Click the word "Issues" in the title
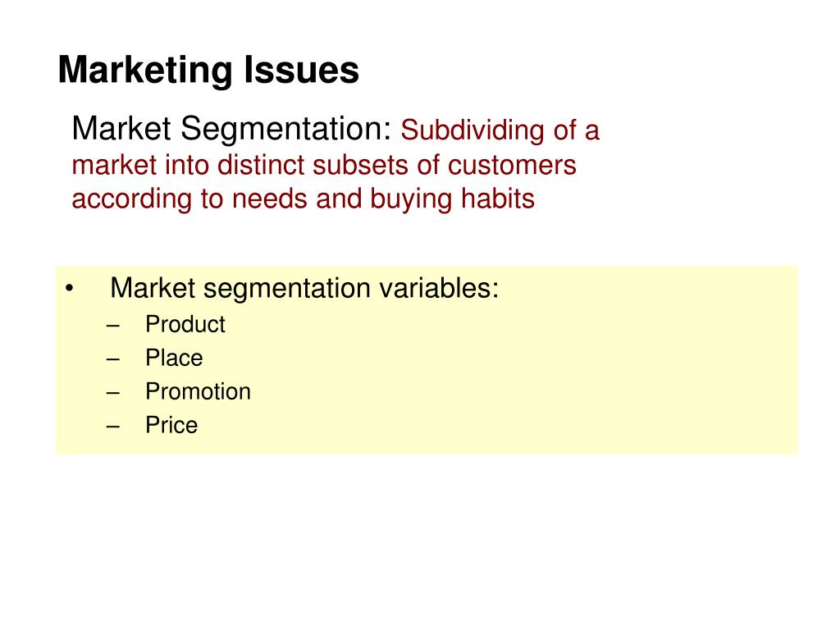The image size is (840, 630). pyautogui.click(x=301, y=71)
